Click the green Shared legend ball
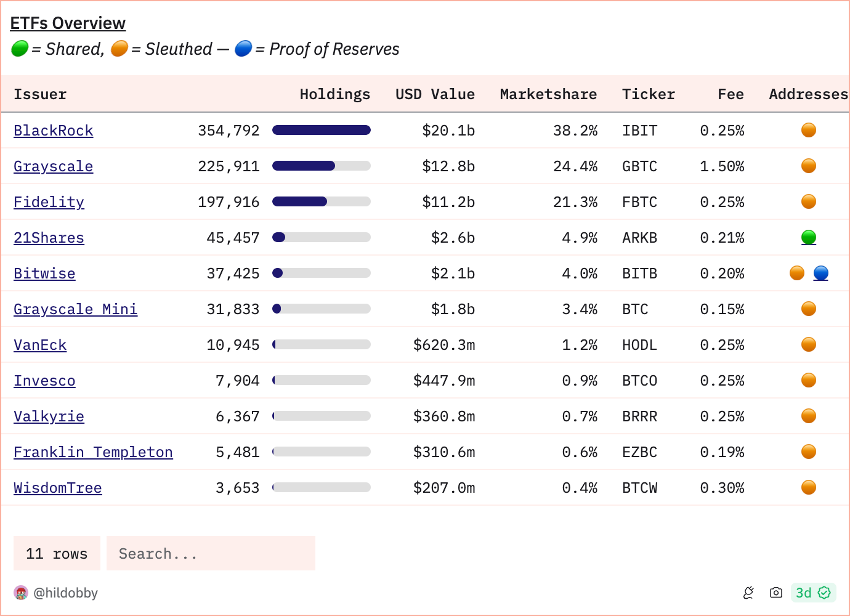The height and width of the screenshot is (616, 850). pos(20,49)
